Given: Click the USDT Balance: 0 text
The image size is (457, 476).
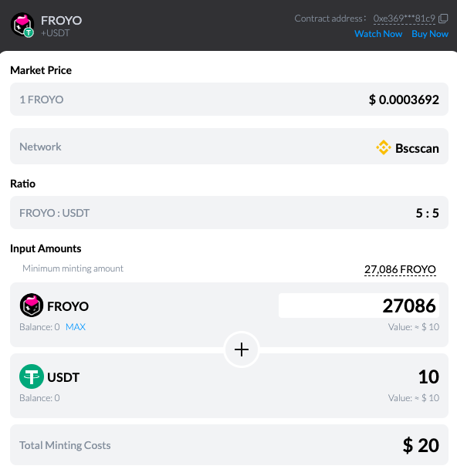Looking at the screenshot, I should pyautogui.click(x=39, y=398).
